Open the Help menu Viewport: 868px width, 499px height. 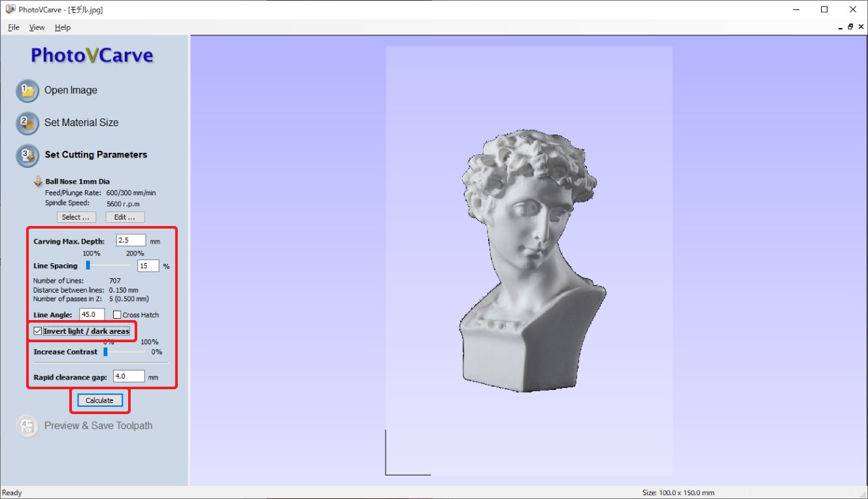(63, 27)
